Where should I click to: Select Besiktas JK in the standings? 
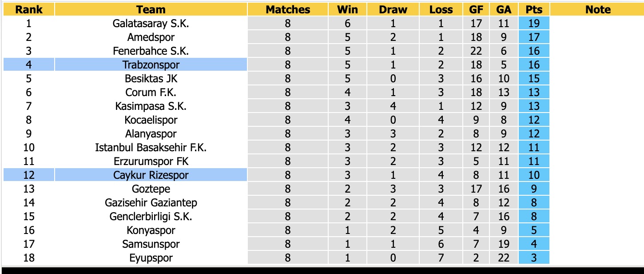coord(151,79)
